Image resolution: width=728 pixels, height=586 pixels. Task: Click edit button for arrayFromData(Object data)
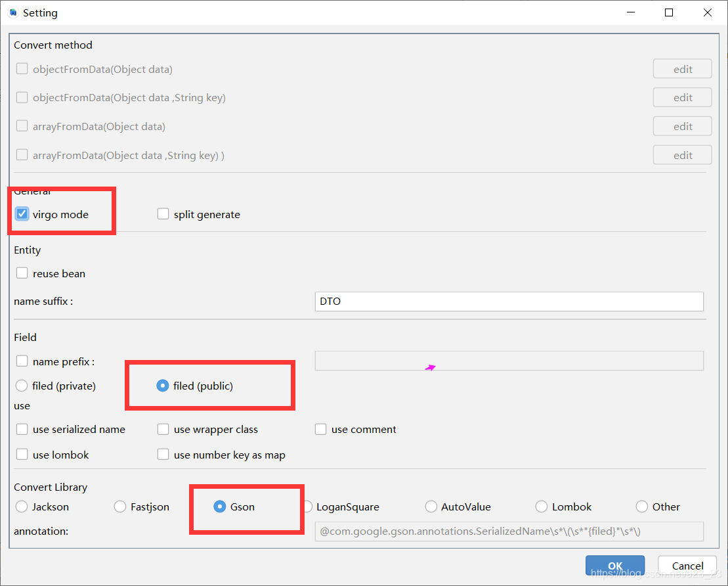click(682, 126)
